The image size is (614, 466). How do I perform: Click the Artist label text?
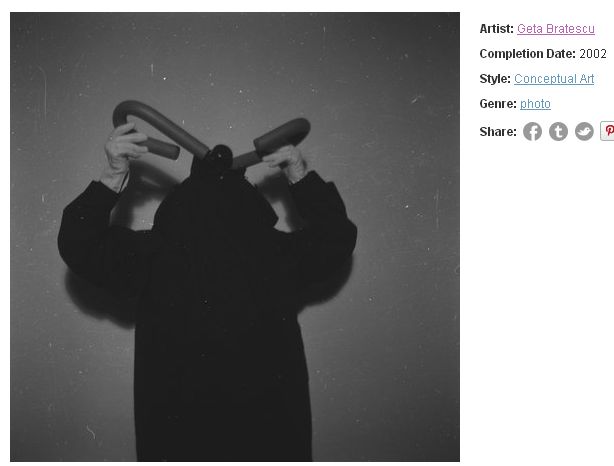pos(496,29)
